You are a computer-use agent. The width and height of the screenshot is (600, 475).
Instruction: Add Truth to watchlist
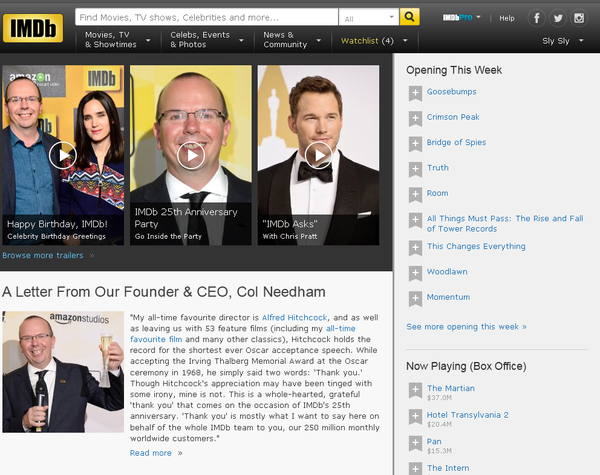click(x=415, y=169)
